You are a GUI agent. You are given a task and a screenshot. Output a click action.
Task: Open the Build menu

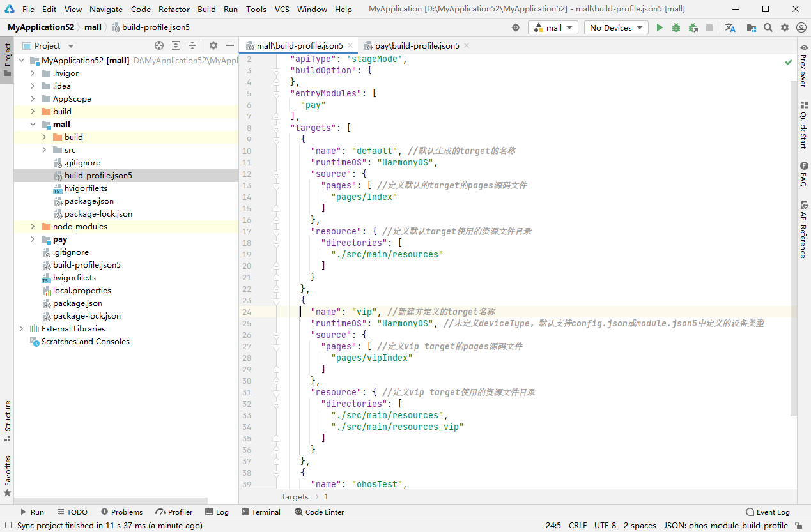206,9
